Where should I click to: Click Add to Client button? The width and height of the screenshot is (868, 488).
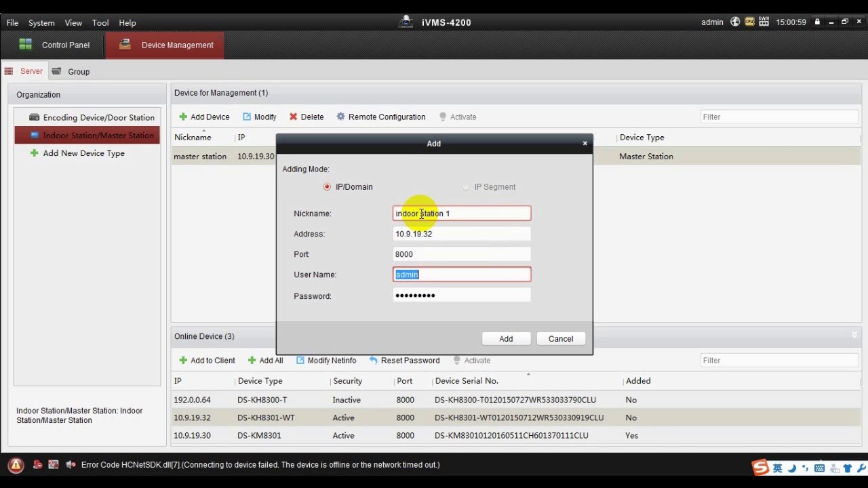[x=207, y=361]
